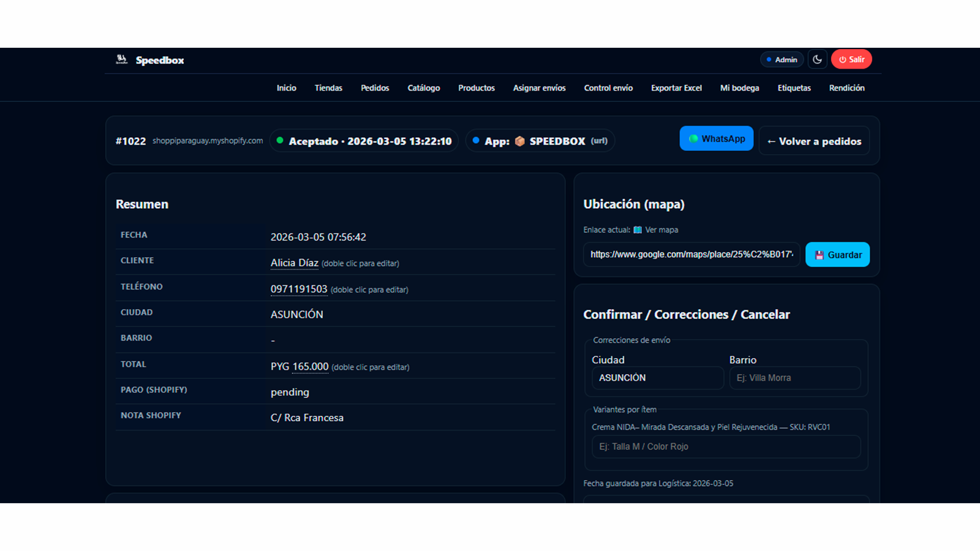Viewport: 980px width, 551px height.
Task: Focus the Barrio input field
Action: point(794,378)
